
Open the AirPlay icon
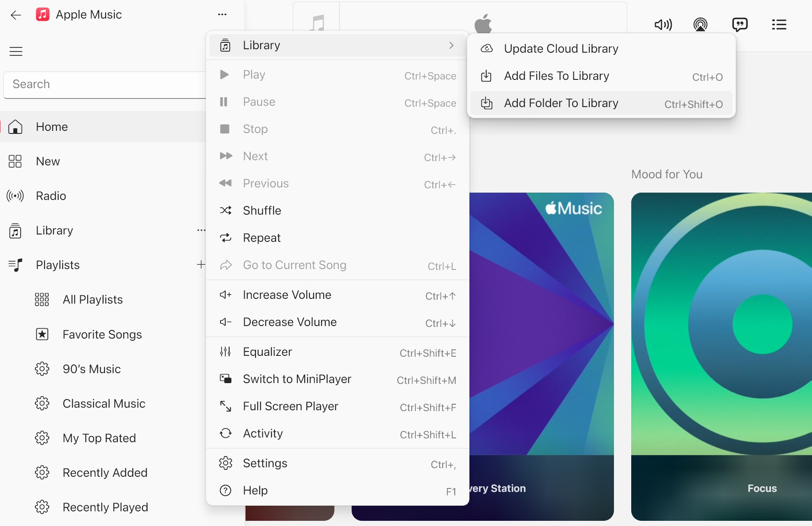click(700, 25)
